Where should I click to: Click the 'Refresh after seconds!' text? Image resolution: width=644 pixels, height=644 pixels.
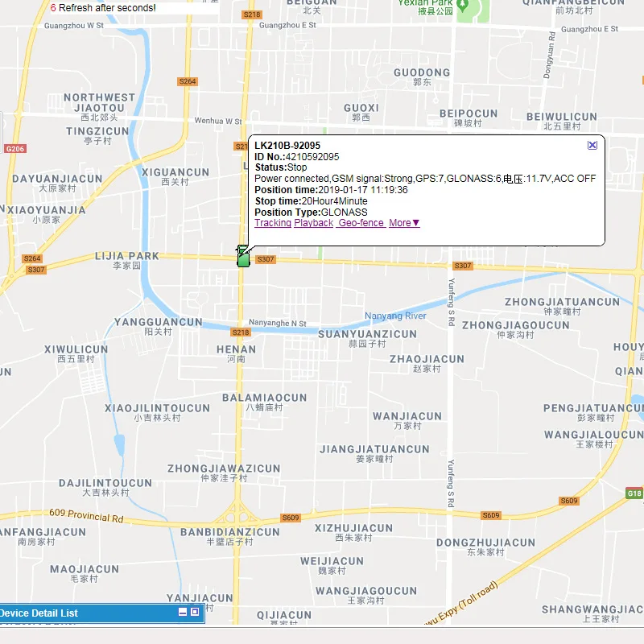point(107,8)
